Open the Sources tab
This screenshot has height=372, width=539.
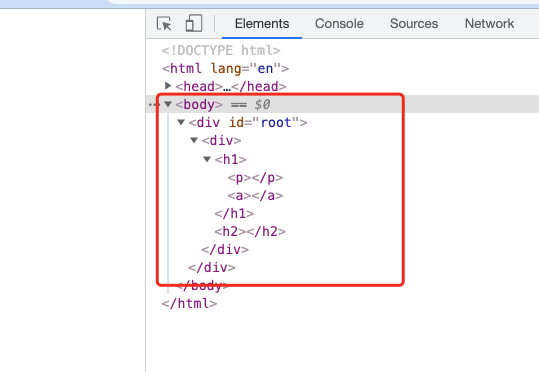tap(414, 24)
